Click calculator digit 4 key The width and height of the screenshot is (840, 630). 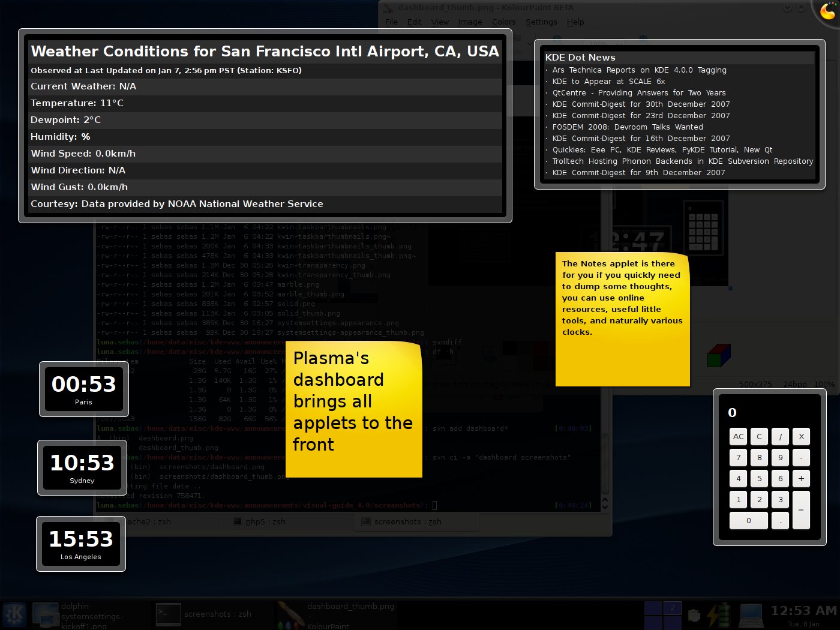coord(739,479)
